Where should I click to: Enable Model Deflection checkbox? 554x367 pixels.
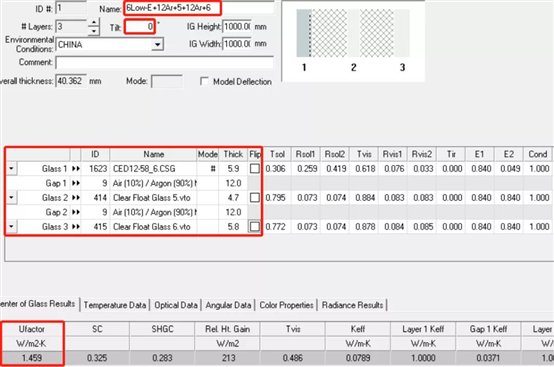click(204, 82)
